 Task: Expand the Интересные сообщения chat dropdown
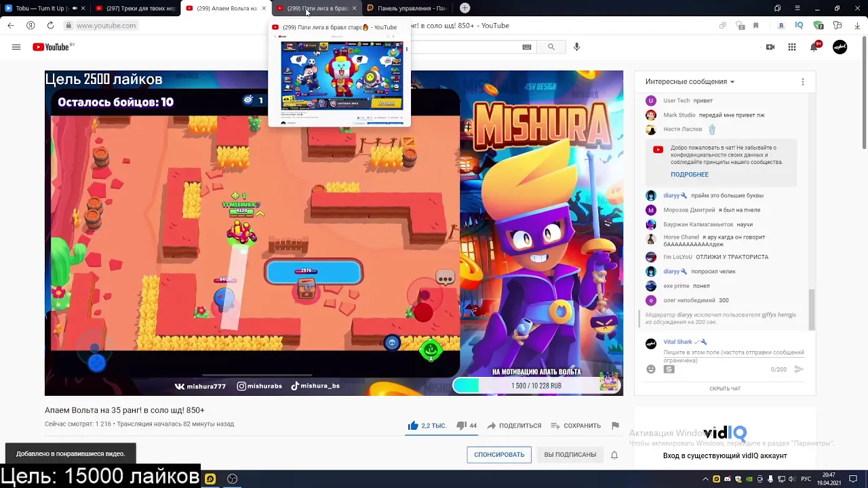(690, 81)
